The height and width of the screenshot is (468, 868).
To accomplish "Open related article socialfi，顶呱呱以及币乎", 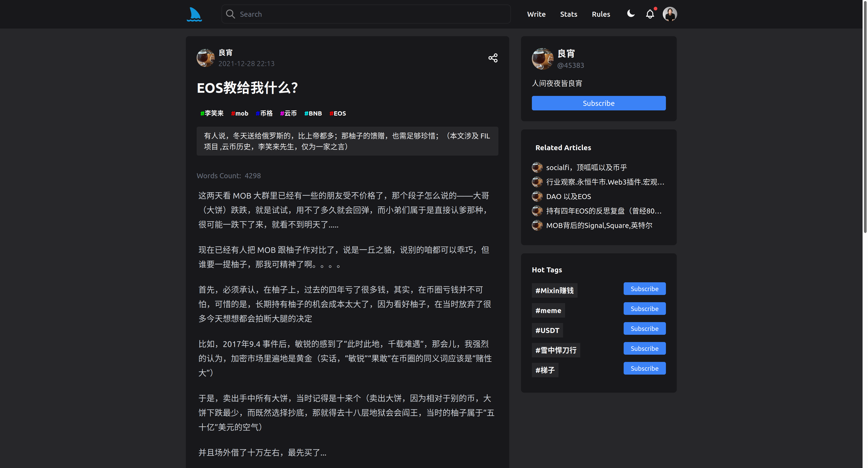I will 586,168.
